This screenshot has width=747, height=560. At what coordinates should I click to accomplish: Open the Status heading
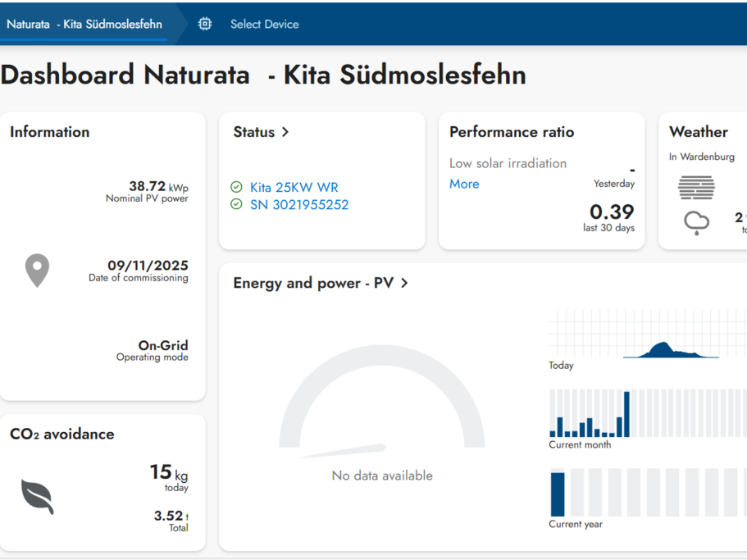coord(254,132)
